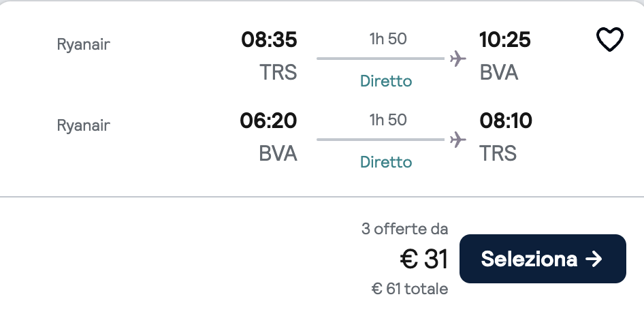Click the first Ryanair airline label
644x316 pixels.
click(83, 44)
